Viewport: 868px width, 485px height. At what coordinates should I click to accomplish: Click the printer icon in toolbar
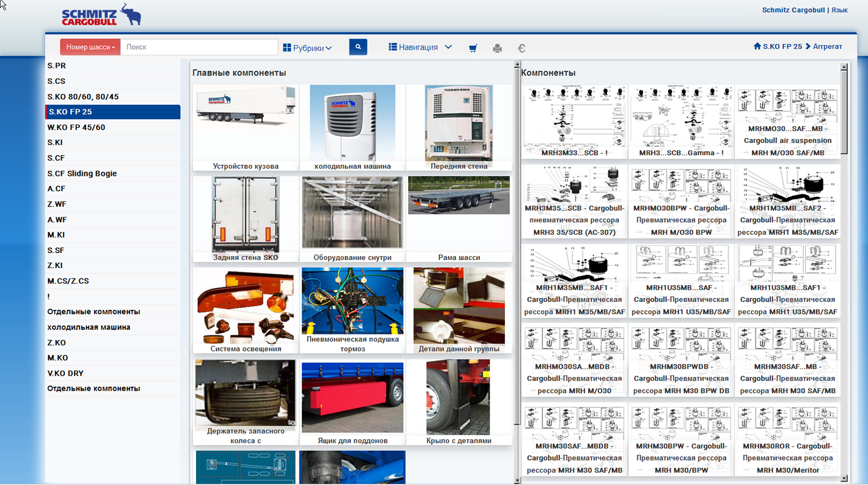coord(497,48)
